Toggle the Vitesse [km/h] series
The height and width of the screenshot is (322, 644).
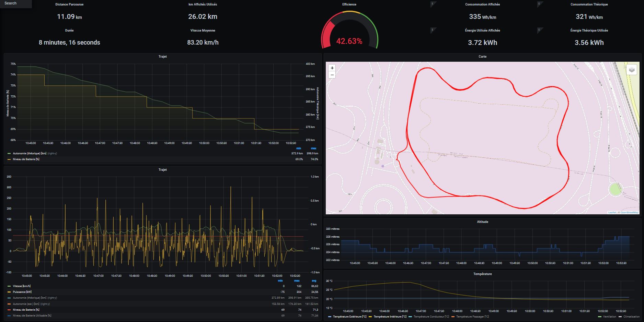coord(22,286)
